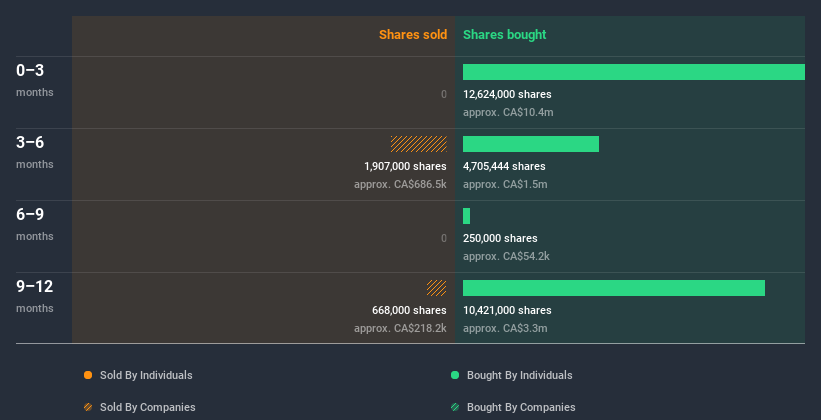
Task: Click the striped Sold By Companies legend icon
Action: 88,407
